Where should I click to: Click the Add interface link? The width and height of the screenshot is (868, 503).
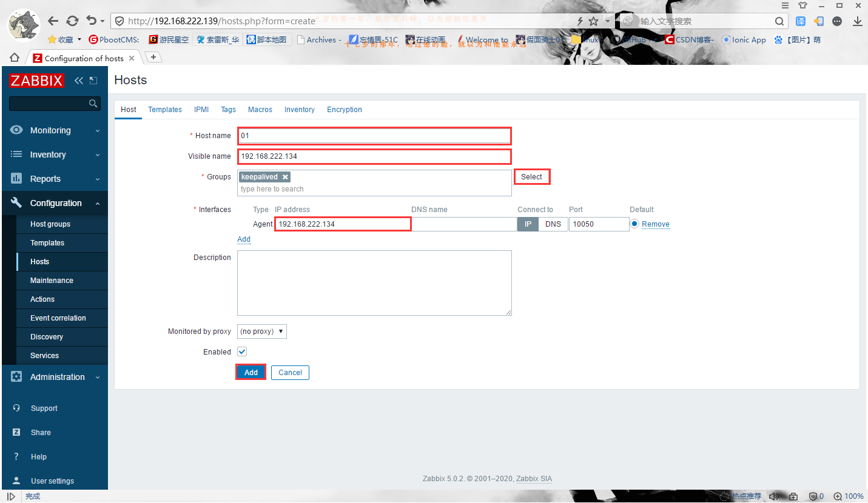244,239
